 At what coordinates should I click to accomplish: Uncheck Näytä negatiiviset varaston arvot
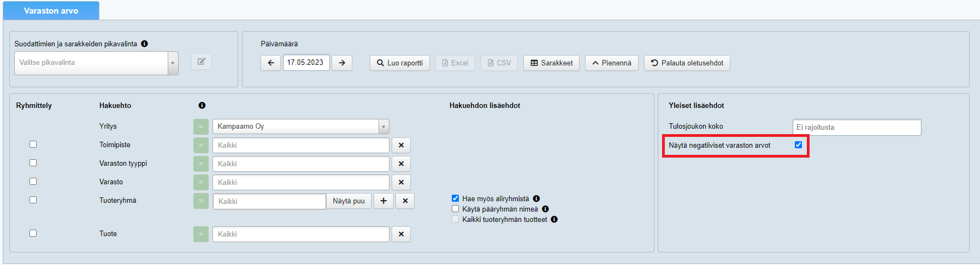coord(798,145)
